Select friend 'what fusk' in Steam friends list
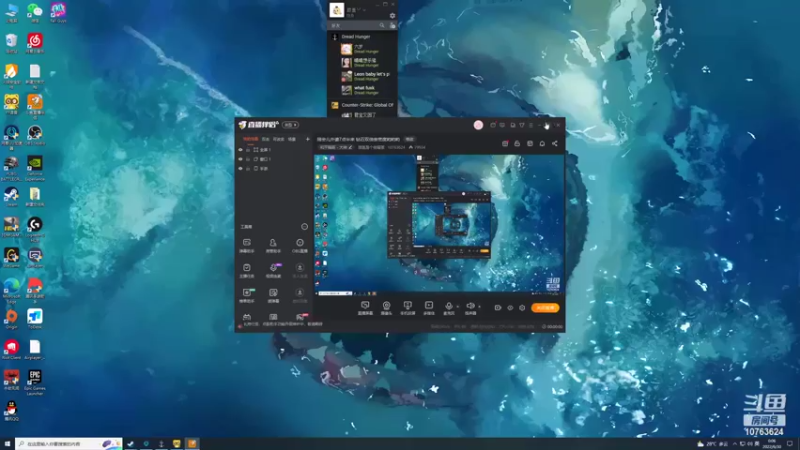Screen dimensions: 800x450 pos(366,90)
